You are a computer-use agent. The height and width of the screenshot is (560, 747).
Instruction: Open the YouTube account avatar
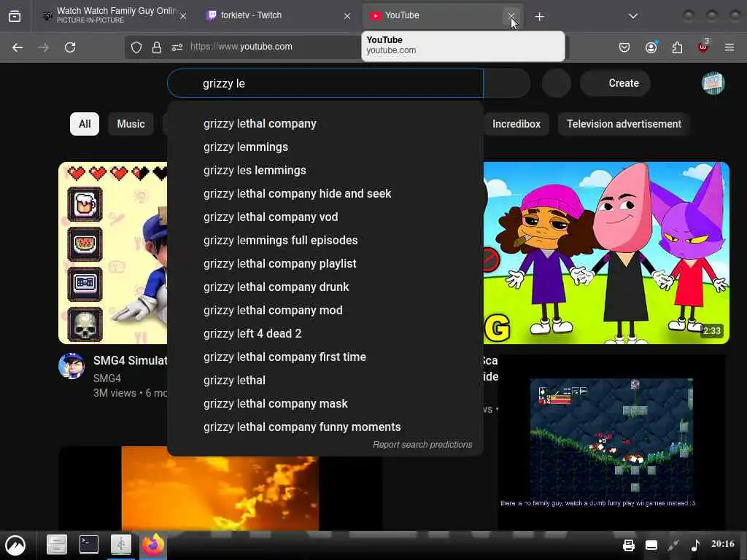[713, 83]
